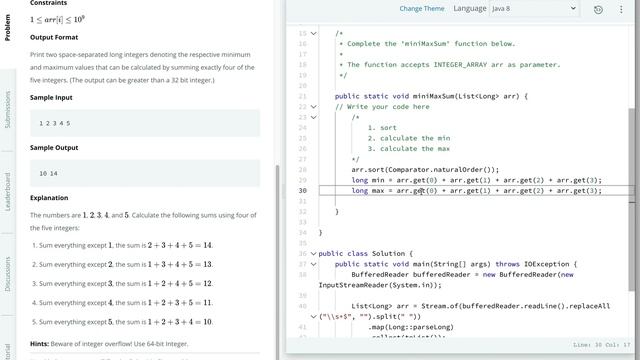This screenshot has height=360, width=640.
Task: Click line 29 long min statement
Action: pyautogui.click(x=476, y=180)
